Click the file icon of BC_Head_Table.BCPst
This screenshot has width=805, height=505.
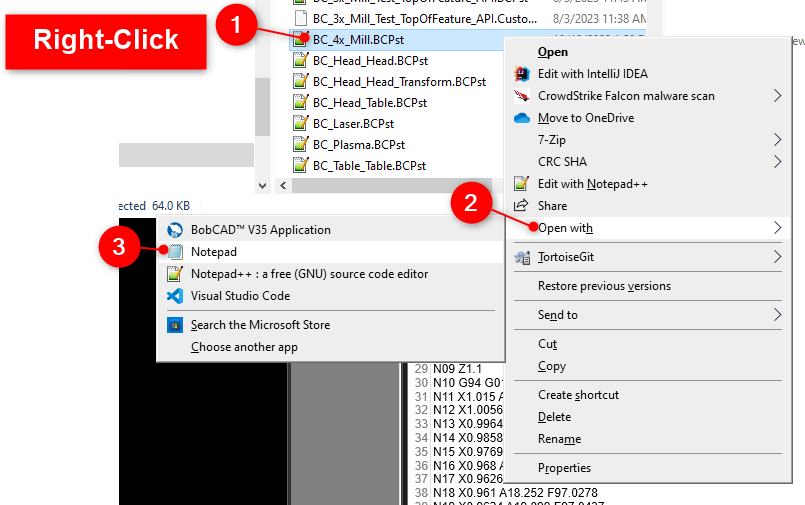click(x=300, y=103)
